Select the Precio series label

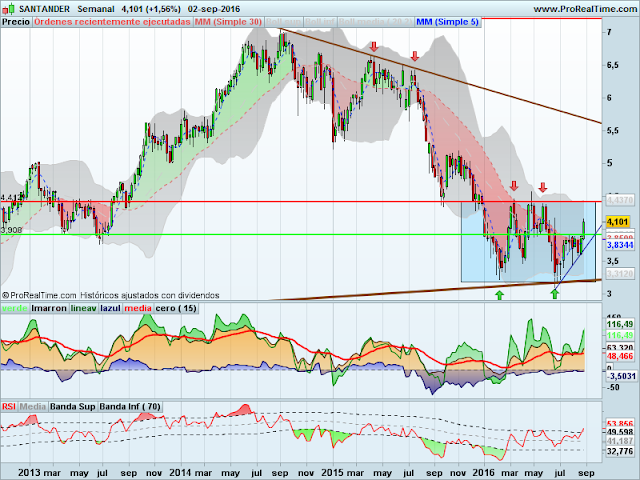(16, 22)
